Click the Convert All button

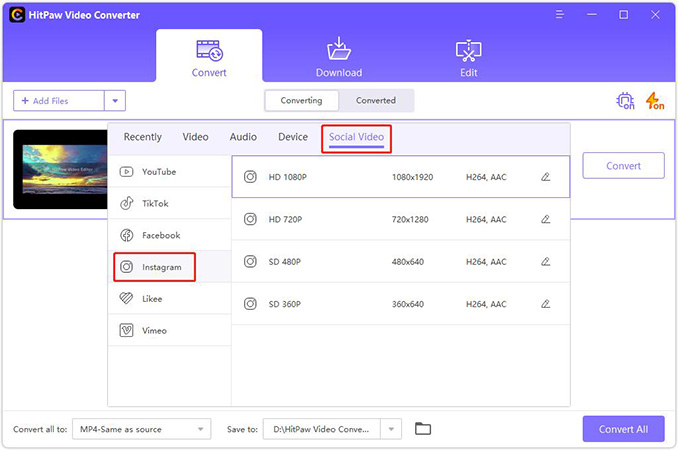coord(623,429)
